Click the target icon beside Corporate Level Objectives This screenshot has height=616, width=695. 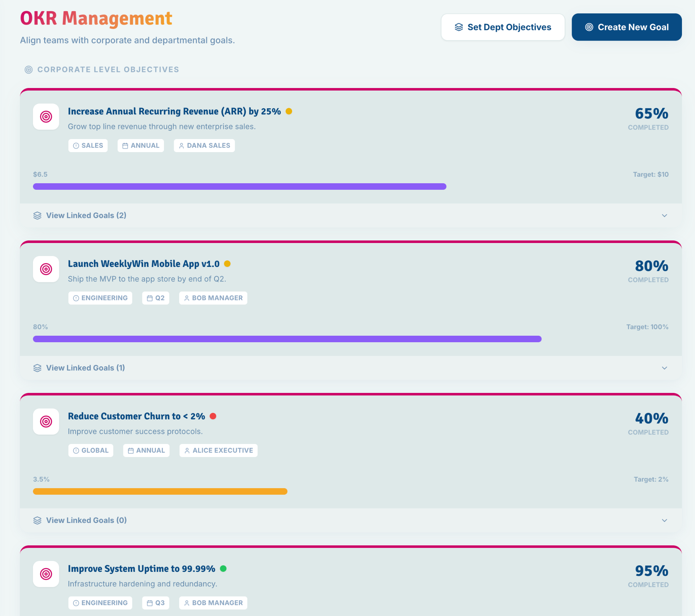tap(29, 70)
